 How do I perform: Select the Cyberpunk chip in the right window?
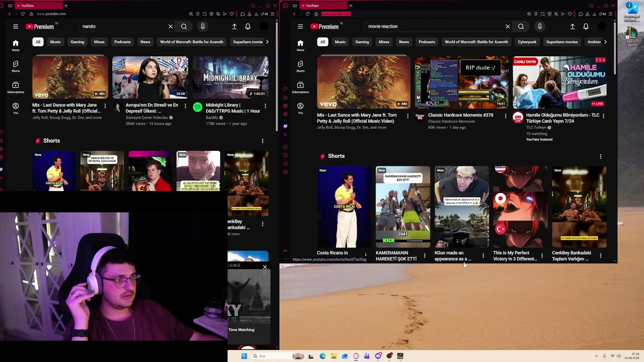click(x=527, y=42)
